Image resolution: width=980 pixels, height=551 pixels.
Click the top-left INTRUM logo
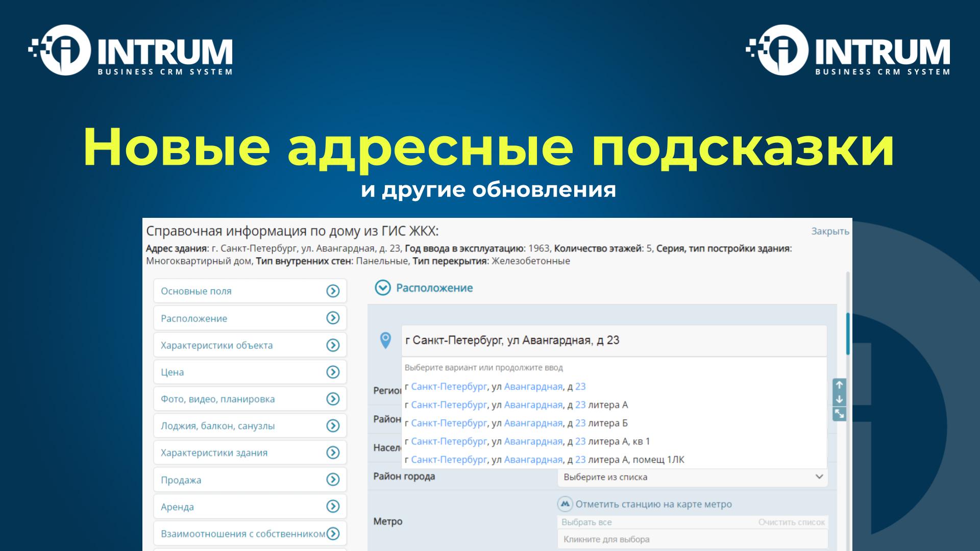131,50
